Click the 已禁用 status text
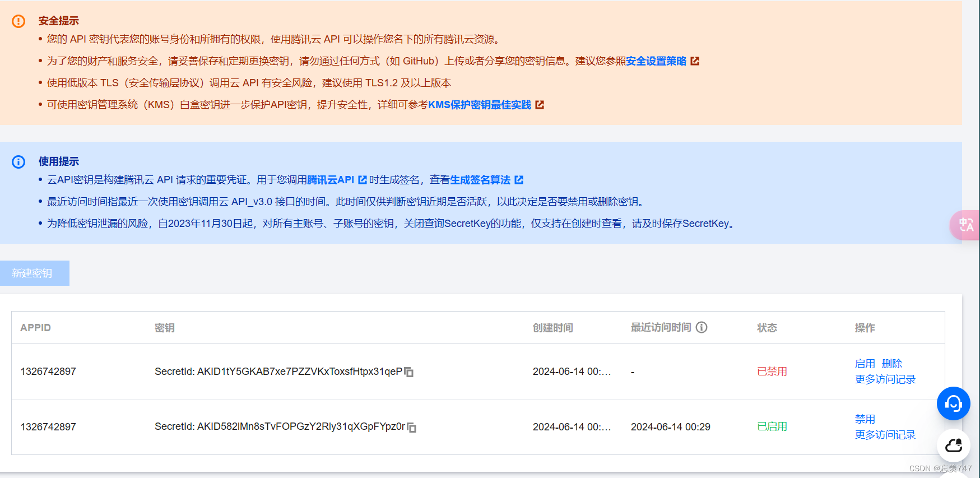The image size is (980, 478). tap(772, 372)
